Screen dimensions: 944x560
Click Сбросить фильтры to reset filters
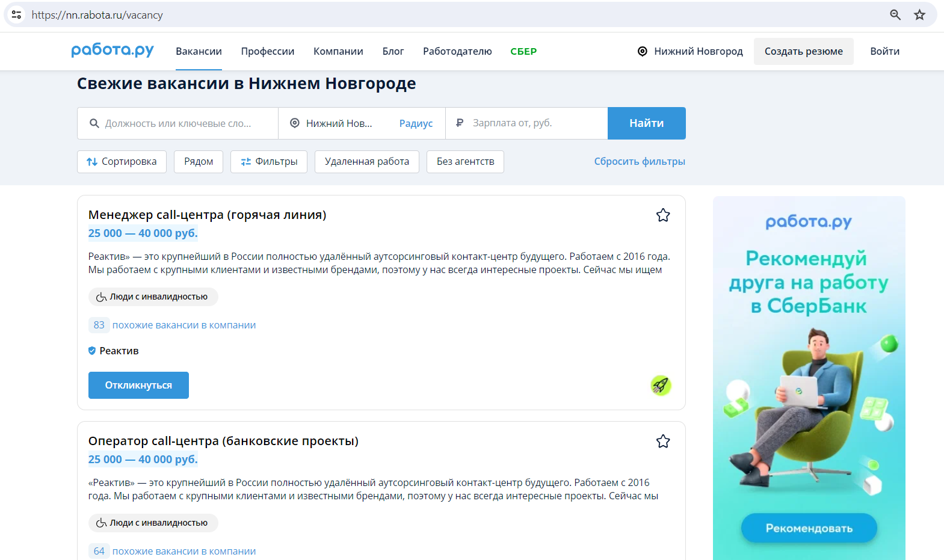[640, 162]
